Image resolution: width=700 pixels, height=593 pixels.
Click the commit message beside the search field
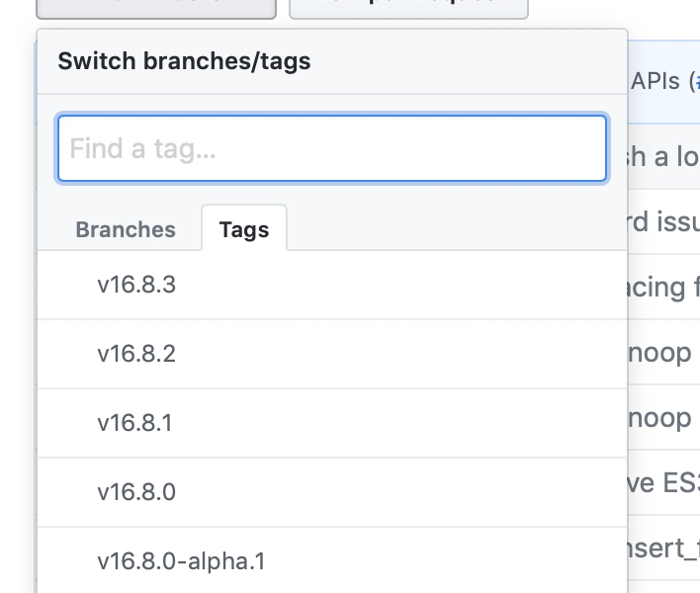(x=663, y=156)
